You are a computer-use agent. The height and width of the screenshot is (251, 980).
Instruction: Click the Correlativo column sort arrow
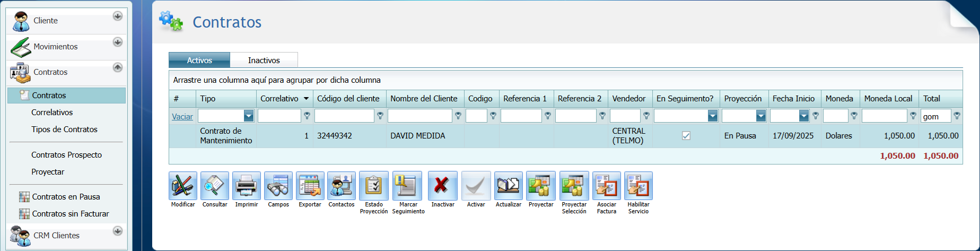click(x=306, y=99)
